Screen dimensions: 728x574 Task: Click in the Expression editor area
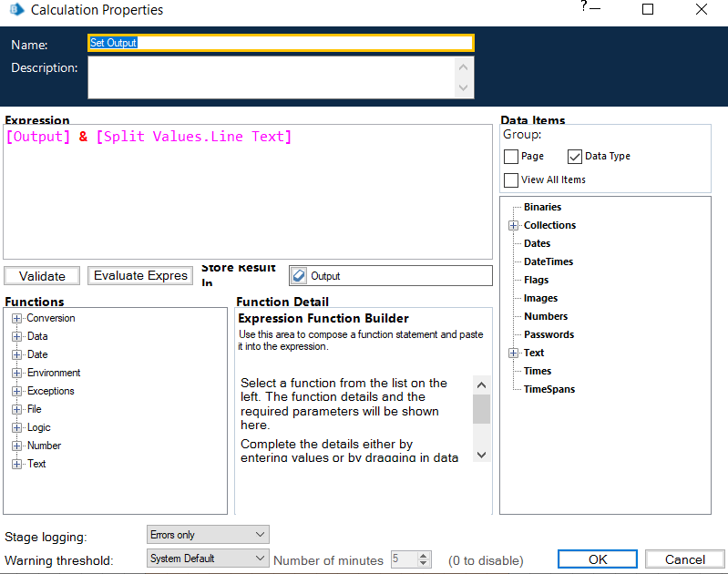[x=248, y=191]
